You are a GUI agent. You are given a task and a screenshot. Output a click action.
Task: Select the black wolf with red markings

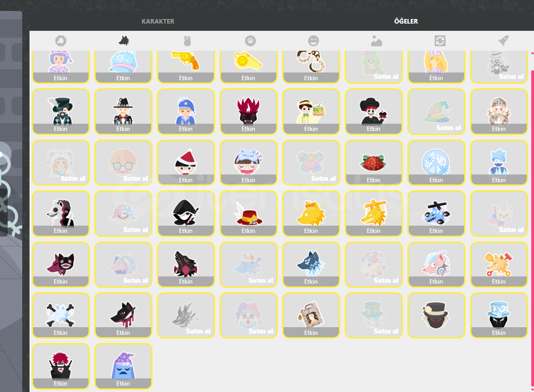[186, 264]
